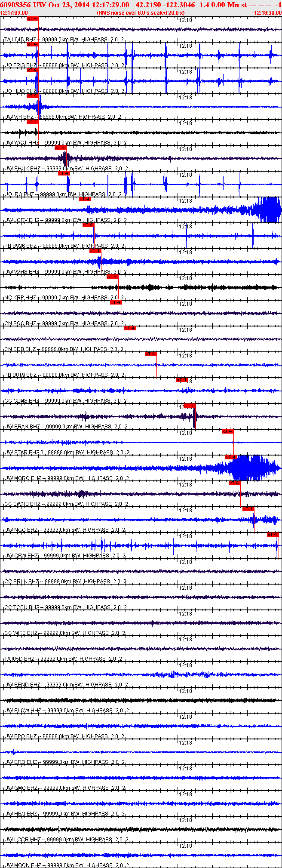
Task: Click the red pick marker on UW SHUK trace
Action: point(61,148)
